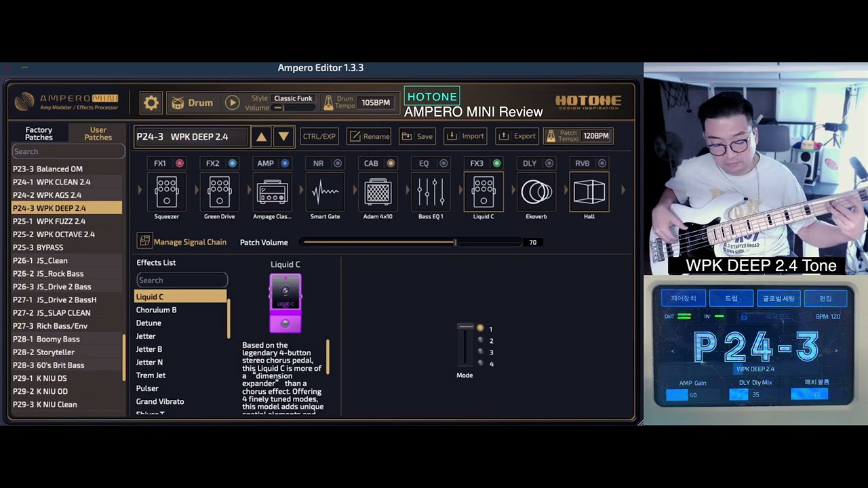Toggle the NR module power

338,163
